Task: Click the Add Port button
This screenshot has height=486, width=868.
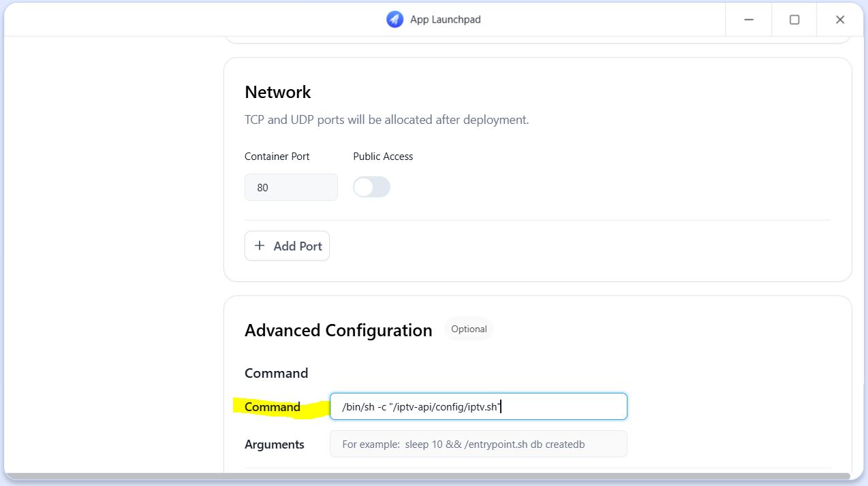Action: [x=287, y=246]
